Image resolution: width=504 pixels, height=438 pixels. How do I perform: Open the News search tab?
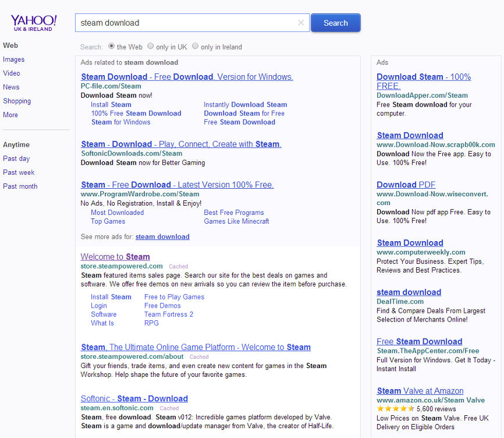click(11, 87)
